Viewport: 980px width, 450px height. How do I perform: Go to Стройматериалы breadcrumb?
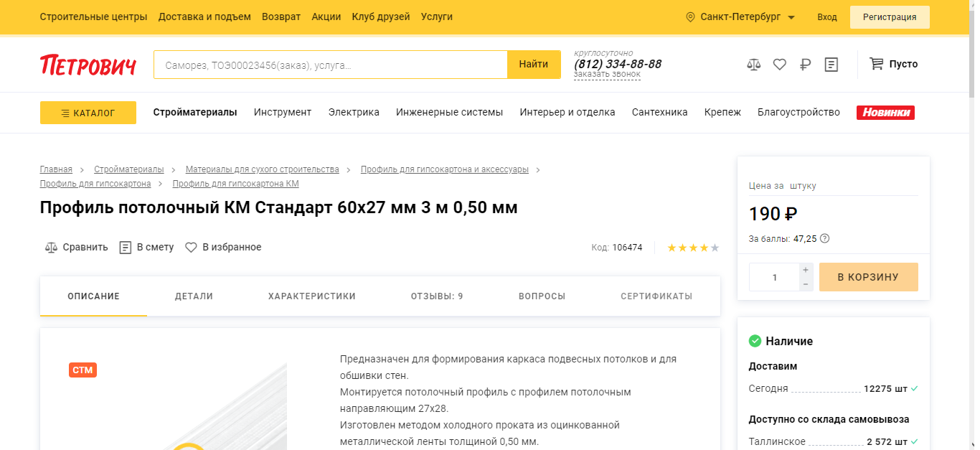[x=129, y=169]
